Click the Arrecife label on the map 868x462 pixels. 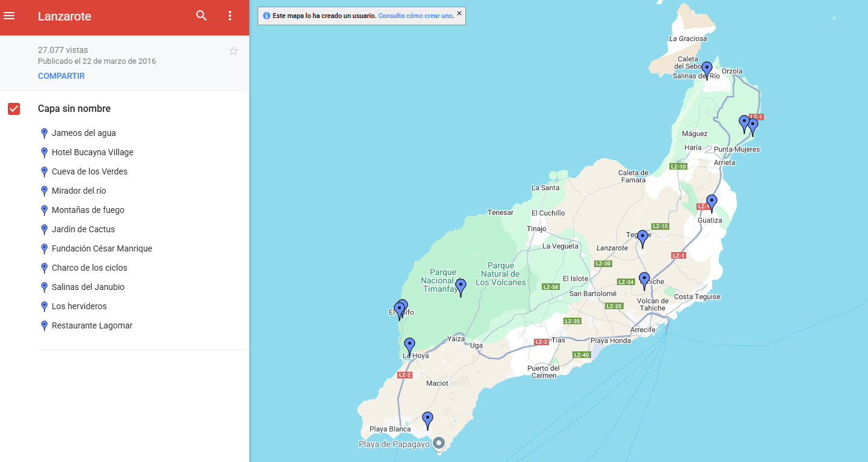(x=642, y=330)
